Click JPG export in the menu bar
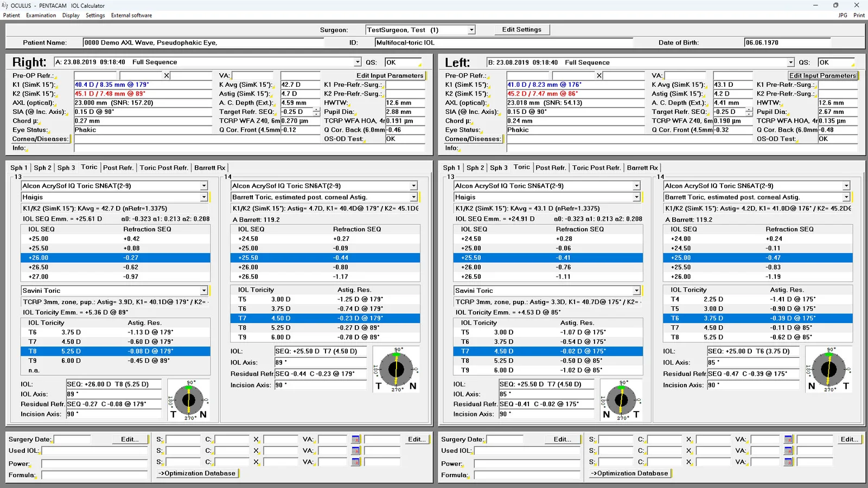Image resolution: width=868 pixels, height=488 pixels. pos(843,15)
